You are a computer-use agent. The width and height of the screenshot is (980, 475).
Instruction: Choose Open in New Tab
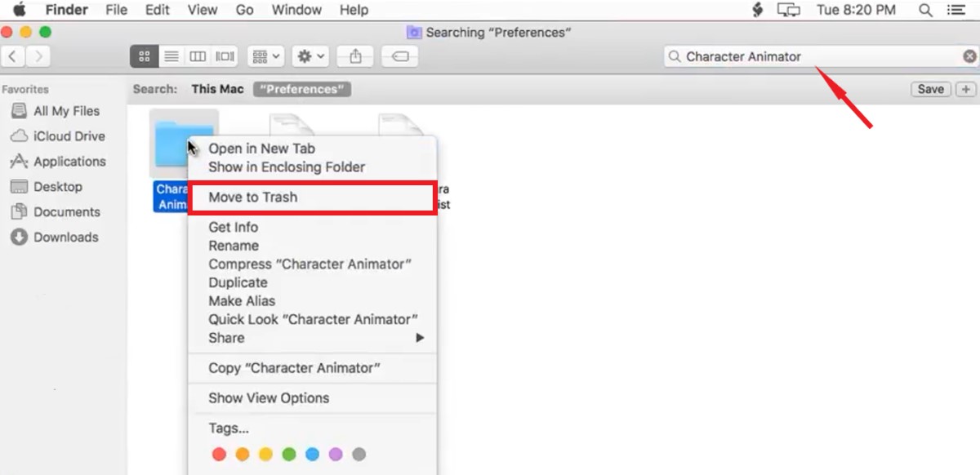261,149
